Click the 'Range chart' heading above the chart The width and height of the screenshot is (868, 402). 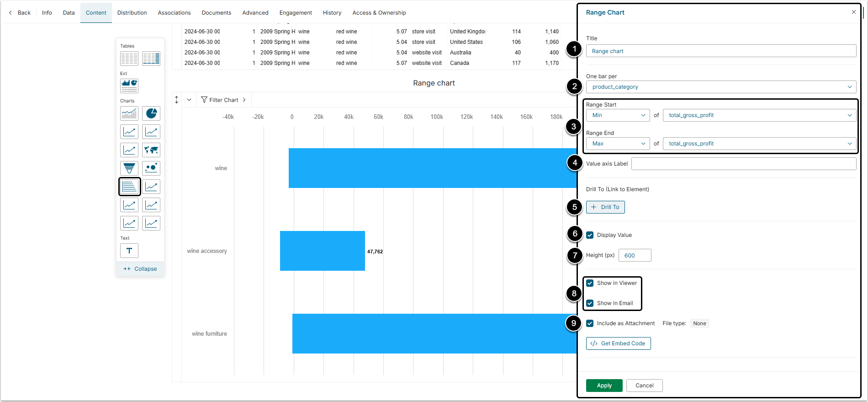434,83
